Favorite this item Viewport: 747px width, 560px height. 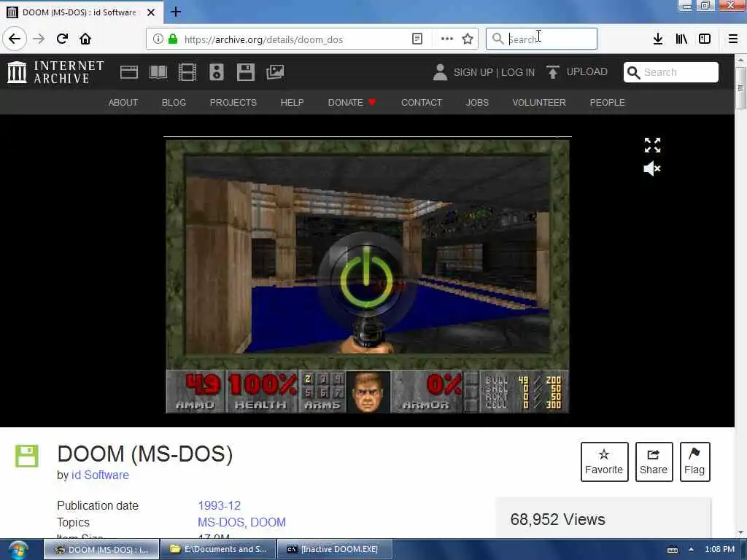click(604, 462)
